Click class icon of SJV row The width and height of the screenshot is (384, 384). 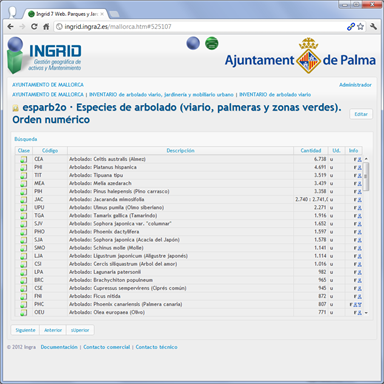[23, 224]
